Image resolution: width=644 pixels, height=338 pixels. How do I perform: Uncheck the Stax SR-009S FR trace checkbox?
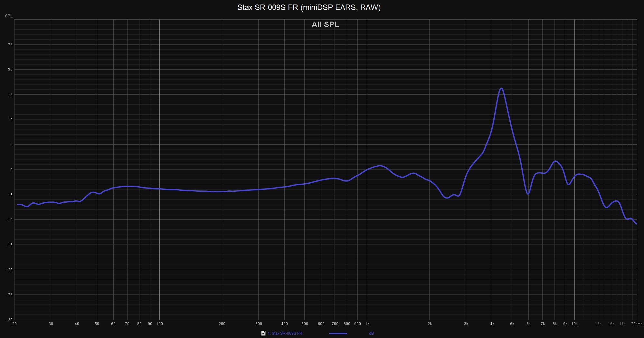(263, 333)
